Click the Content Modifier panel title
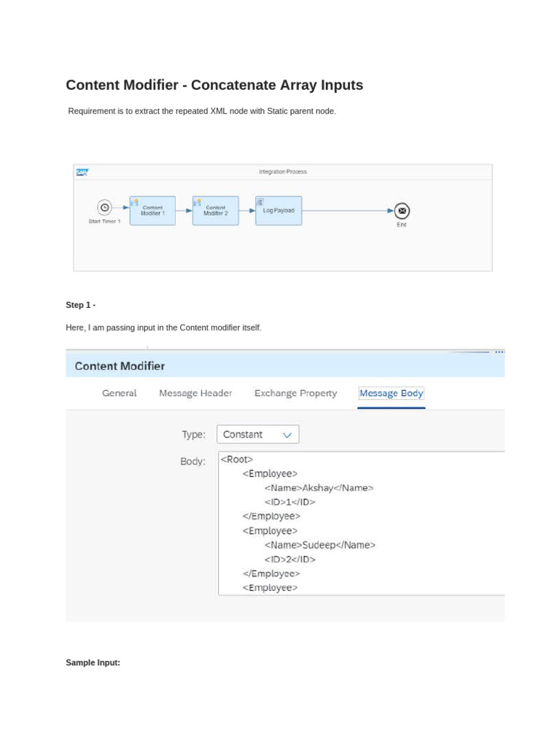The height and width of the screenshot is (747, 560). (120, 366)
